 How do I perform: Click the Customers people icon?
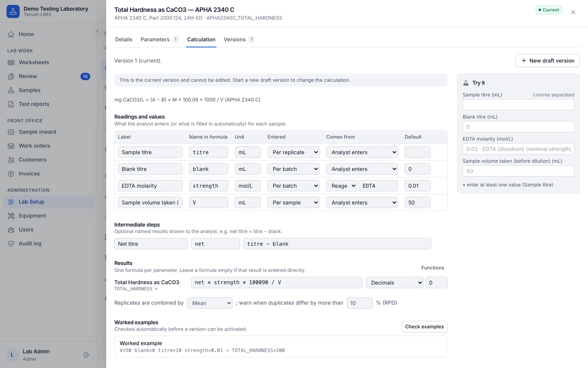pos(11,160)
